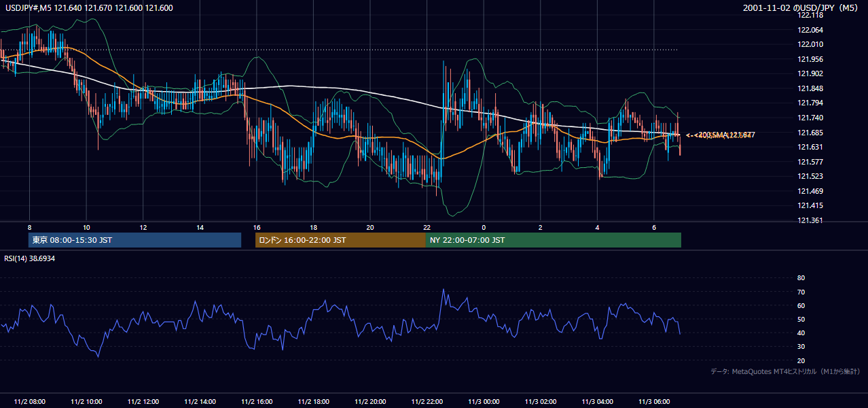Click the 122.064 price axis label
The image size is (868, 408).
pyautogui.click(x=812, y=30)
